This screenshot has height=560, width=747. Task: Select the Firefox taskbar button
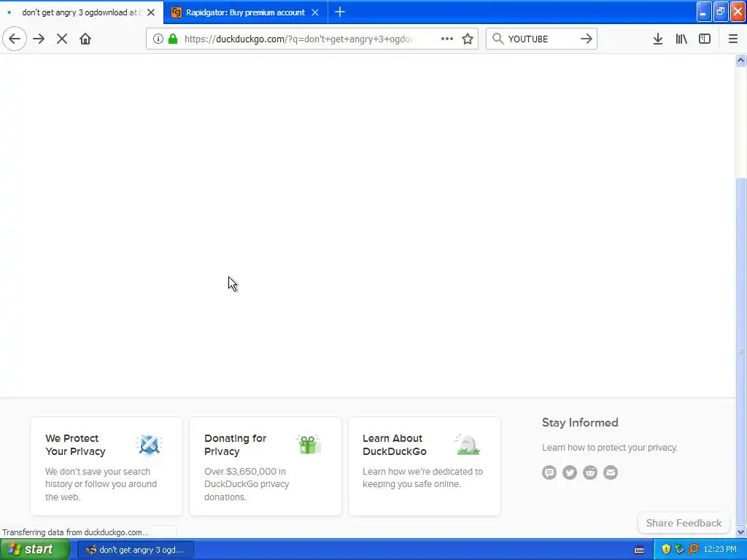136,550
